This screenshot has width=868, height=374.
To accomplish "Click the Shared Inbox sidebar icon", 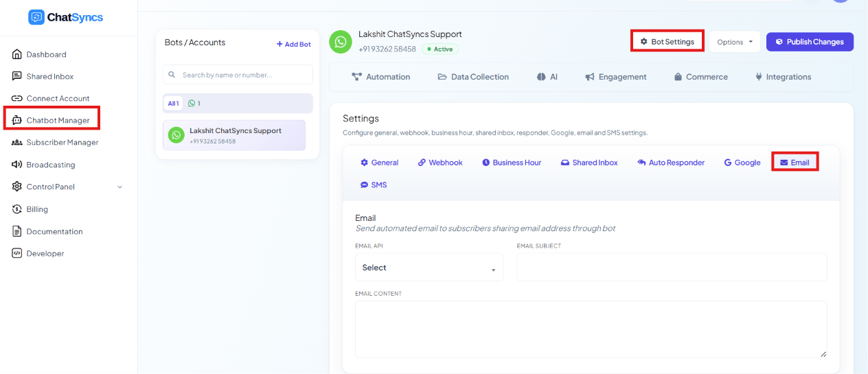I will pyautogui.click(x=17, y=76).
